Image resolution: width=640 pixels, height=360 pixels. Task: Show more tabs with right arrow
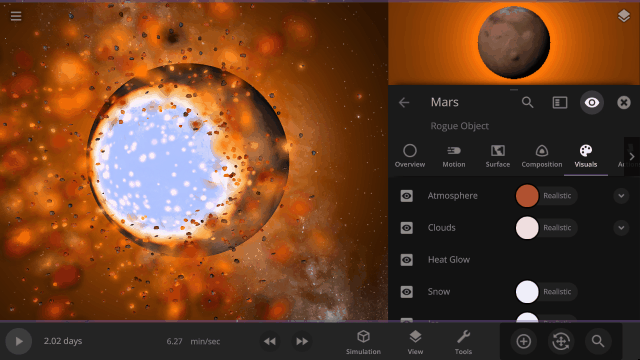click(x=632, y=156)
